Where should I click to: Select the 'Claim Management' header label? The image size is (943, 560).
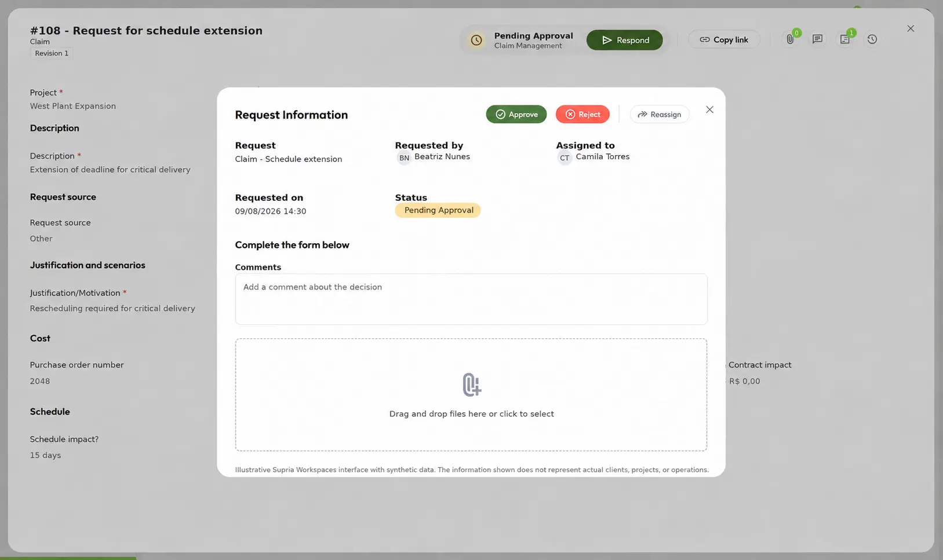(x=528, y=46)
